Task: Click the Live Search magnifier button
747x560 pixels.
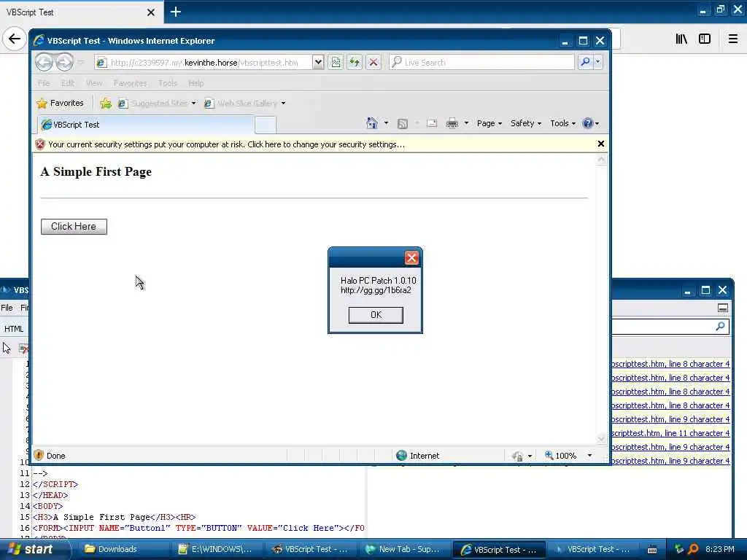Action: pyautogui.click(x=586, y=62)
